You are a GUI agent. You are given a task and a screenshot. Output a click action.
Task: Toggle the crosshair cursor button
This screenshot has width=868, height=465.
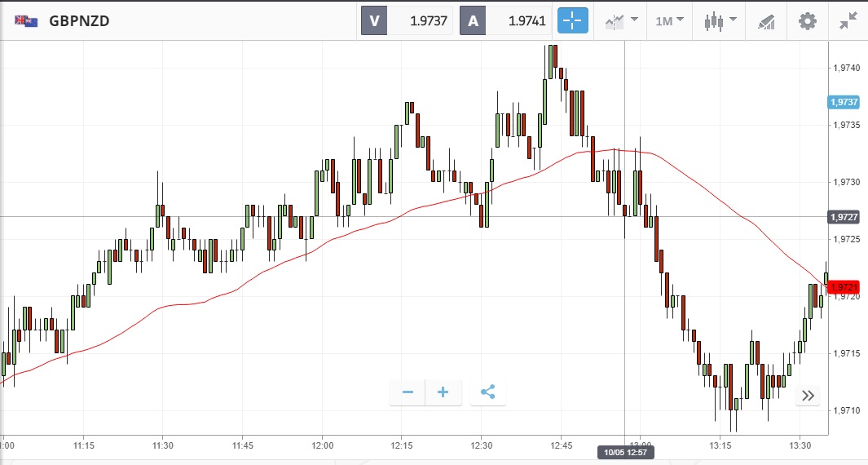(573, 21)
